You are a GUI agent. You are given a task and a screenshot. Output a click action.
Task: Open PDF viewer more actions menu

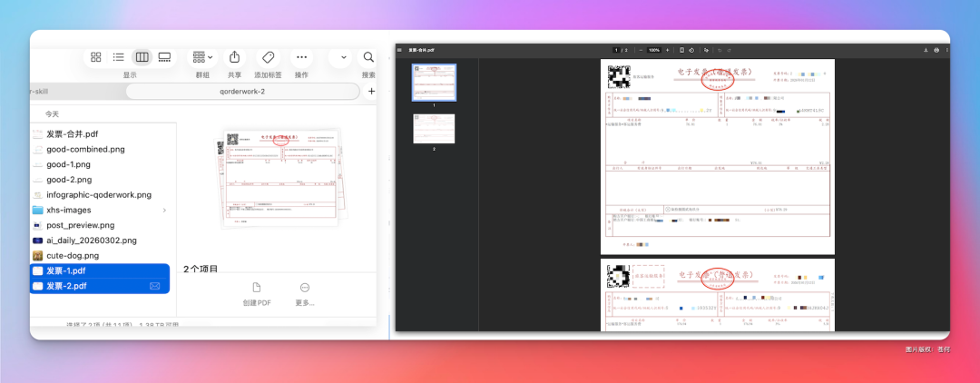[x=946, y=50]
